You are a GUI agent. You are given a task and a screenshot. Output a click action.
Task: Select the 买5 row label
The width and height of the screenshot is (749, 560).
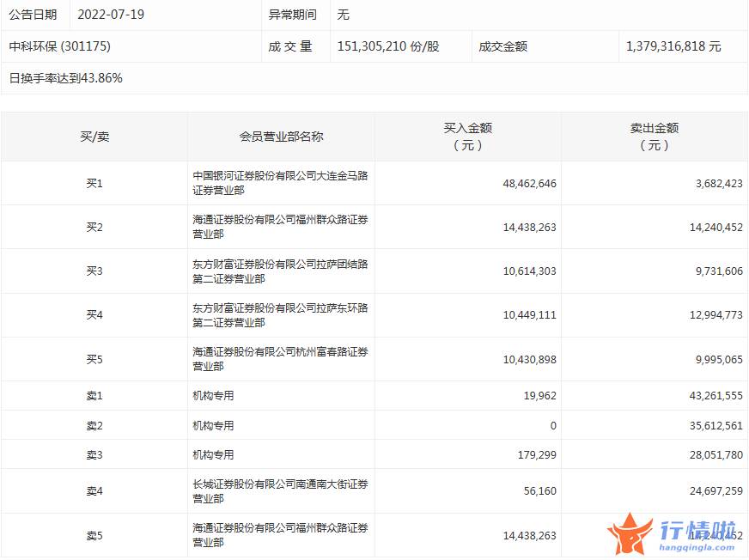[94, 359]
